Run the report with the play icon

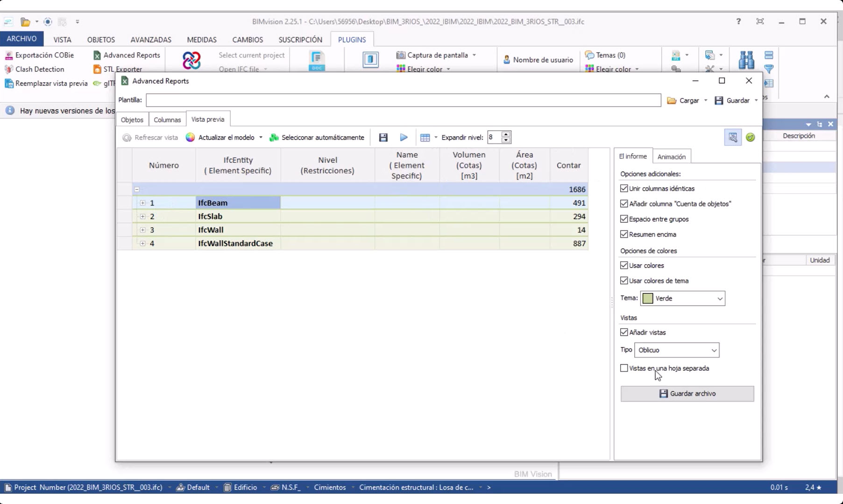tap(403, 137)
